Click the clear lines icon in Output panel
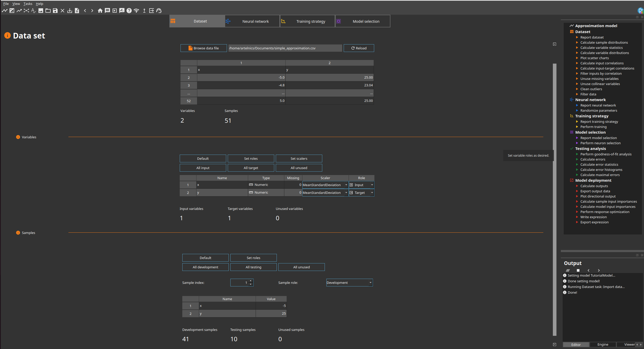 click(568, 270)
